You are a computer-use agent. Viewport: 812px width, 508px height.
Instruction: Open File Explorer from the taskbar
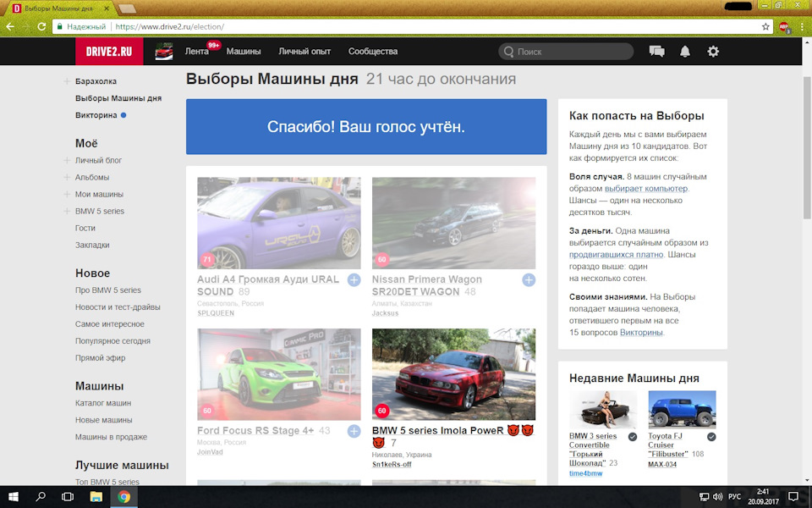[96, 497]
